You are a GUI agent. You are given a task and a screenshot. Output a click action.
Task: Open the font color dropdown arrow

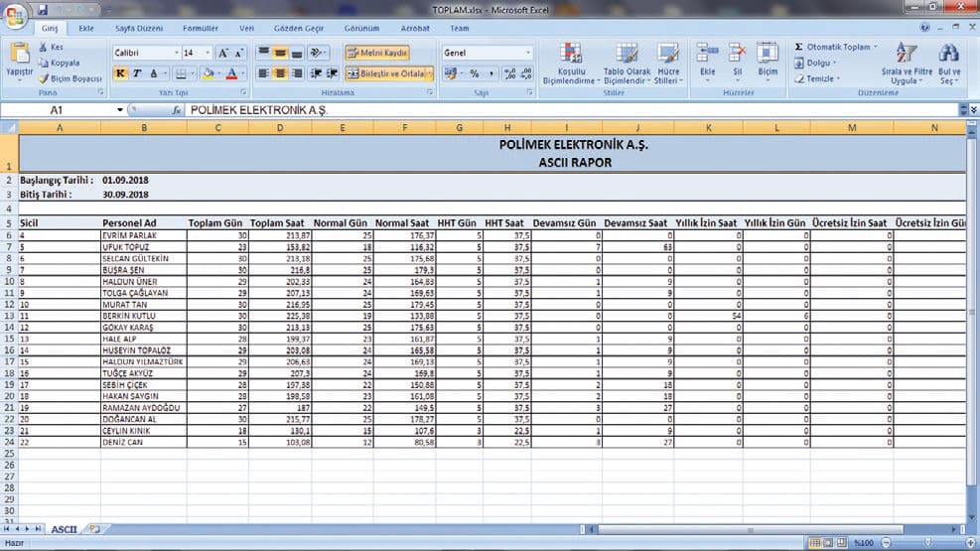tap(242, 73)
